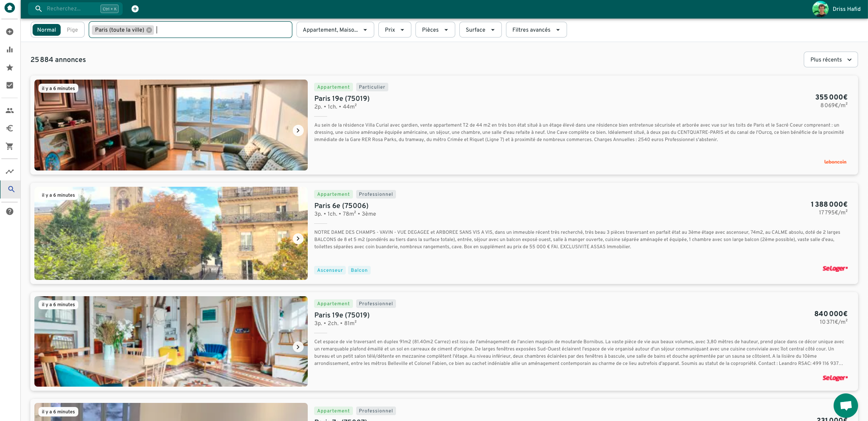
Task: Next photo arrow on 840 000€ listing
Action: (298, 346)
